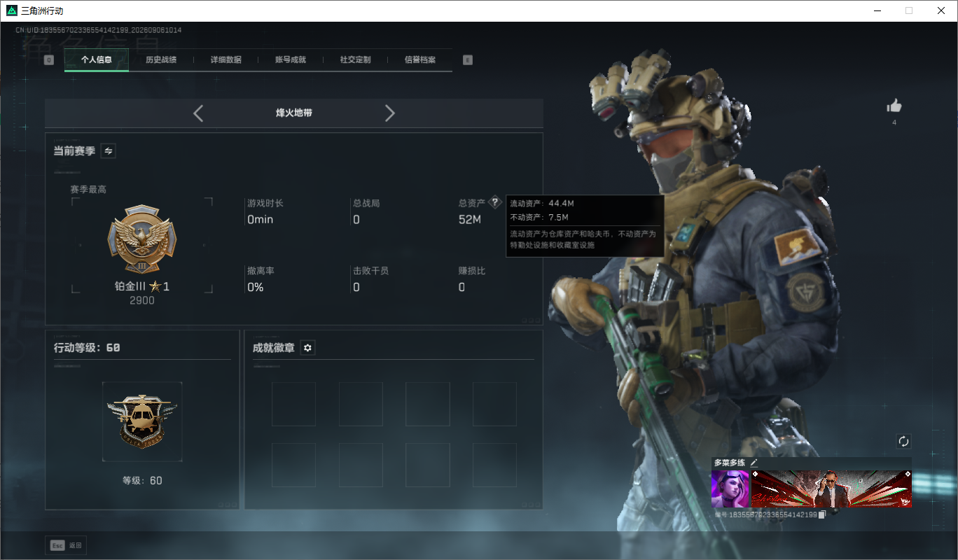This screenshot has height=560, width=958.
Task: Click the 总战局 label
Action: tap(366, 203)
